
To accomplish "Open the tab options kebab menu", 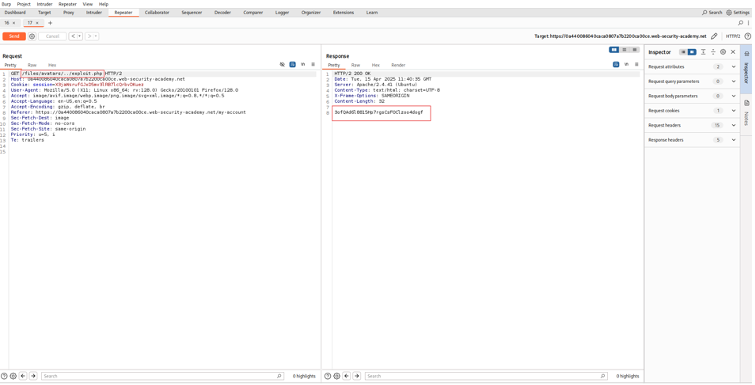I will tap(748, 23).
